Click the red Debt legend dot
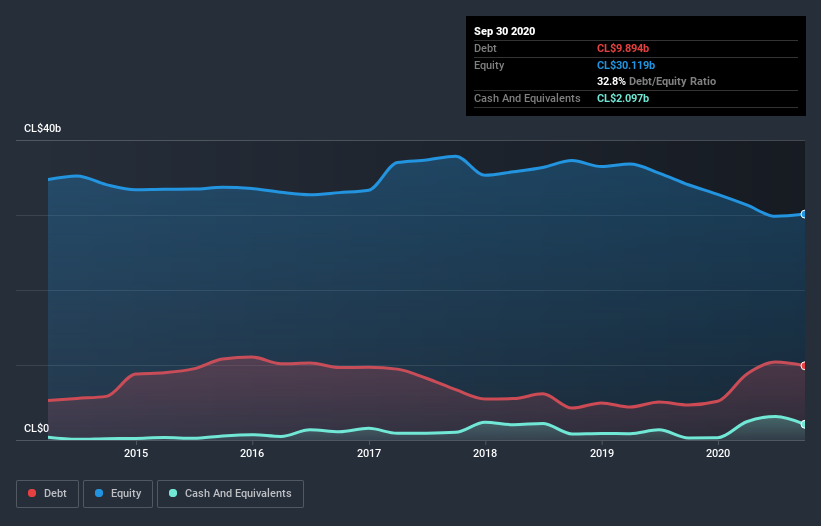 pyautogui.click(x=32, y=493)
